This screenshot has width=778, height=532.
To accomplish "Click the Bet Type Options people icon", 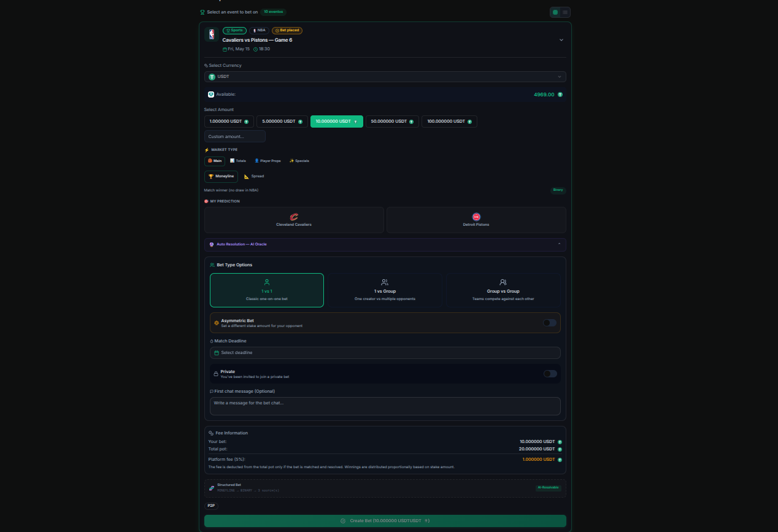I will [x=212, y=265].
